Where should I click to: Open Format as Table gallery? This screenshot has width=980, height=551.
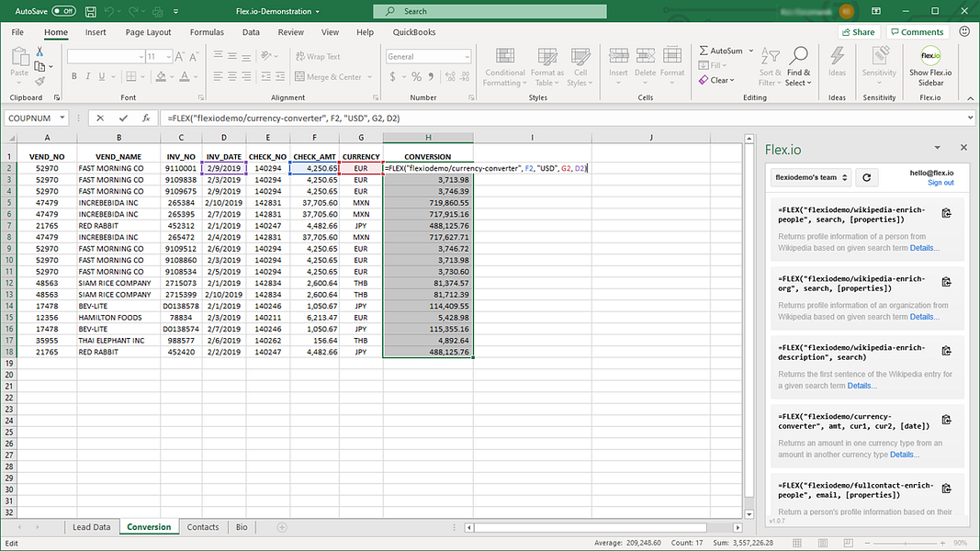click(x=547, y=67)
